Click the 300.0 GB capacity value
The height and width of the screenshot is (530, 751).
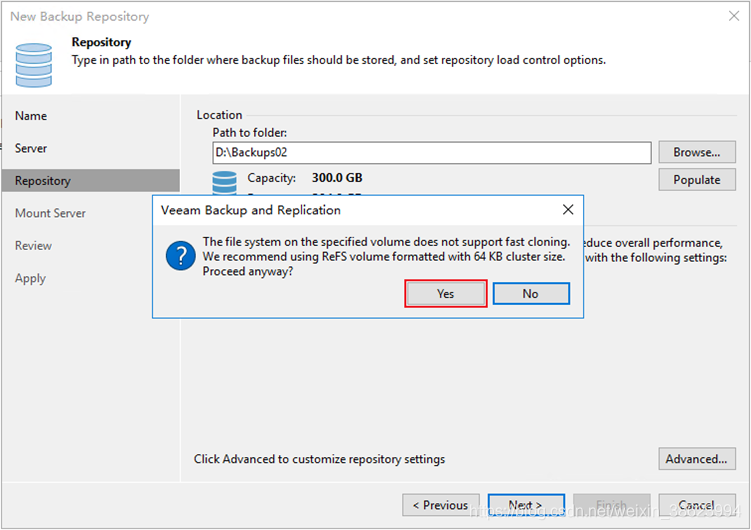click(337, 178)
